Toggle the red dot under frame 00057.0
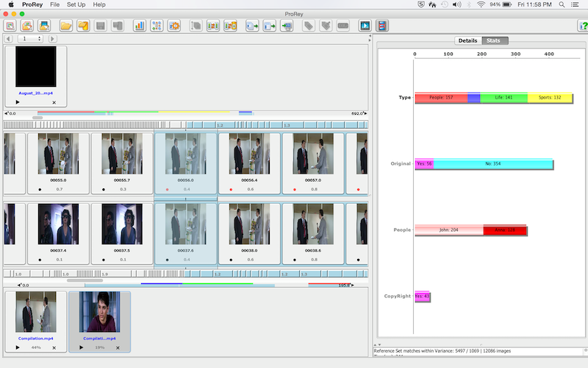588x368 pixels. click(295, 189)
